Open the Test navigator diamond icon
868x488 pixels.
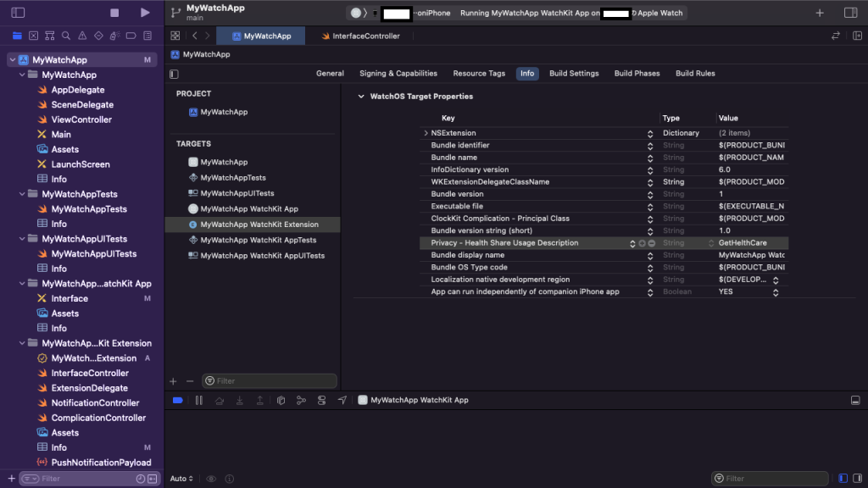98,36
